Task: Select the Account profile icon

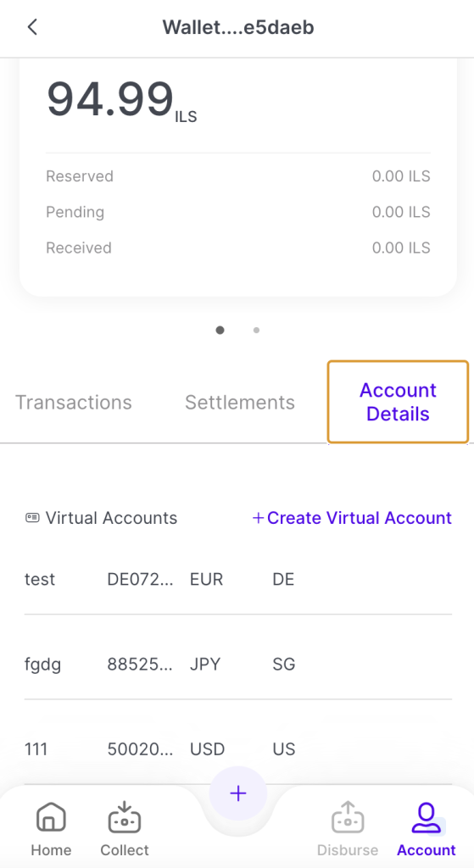Action: [427, 818]
